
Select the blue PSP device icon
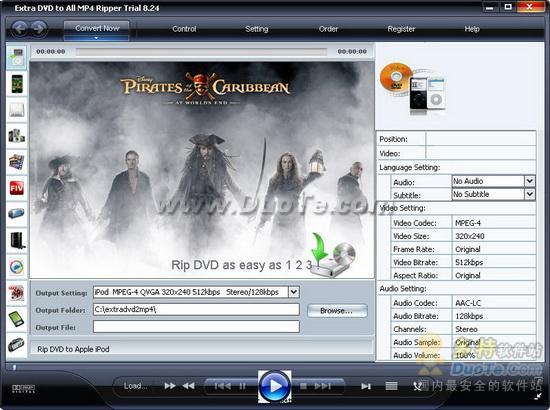tap(17, 214)
